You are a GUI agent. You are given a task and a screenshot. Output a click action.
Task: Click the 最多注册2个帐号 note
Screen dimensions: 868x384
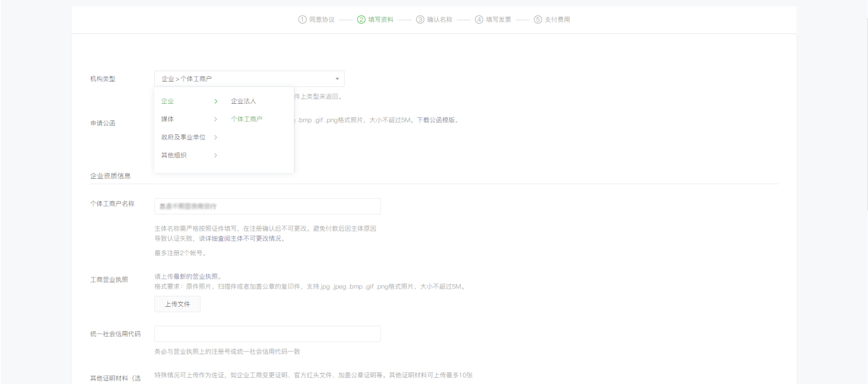click(x=180, y=253)
